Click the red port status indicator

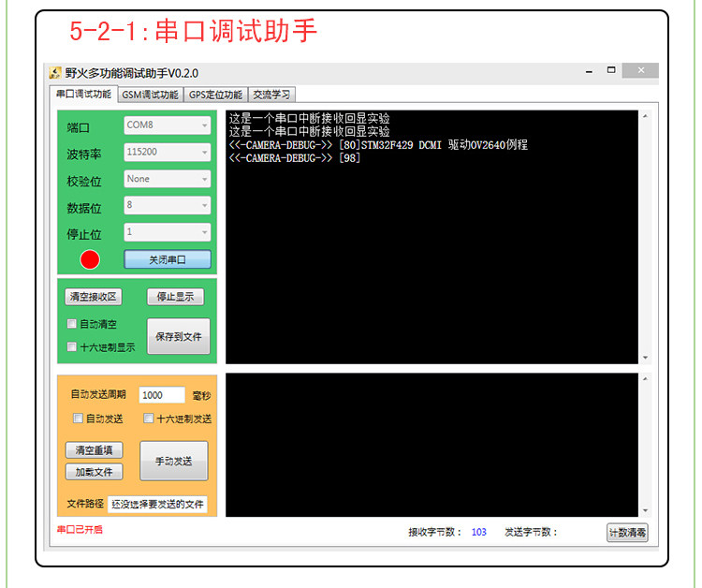click(90, 259)
